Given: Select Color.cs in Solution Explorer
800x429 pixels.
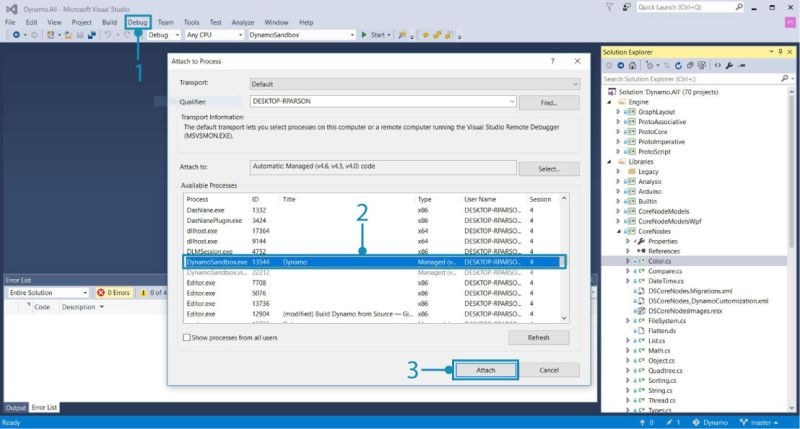Looking at the screenshot, I should click(x=659, y=261).
